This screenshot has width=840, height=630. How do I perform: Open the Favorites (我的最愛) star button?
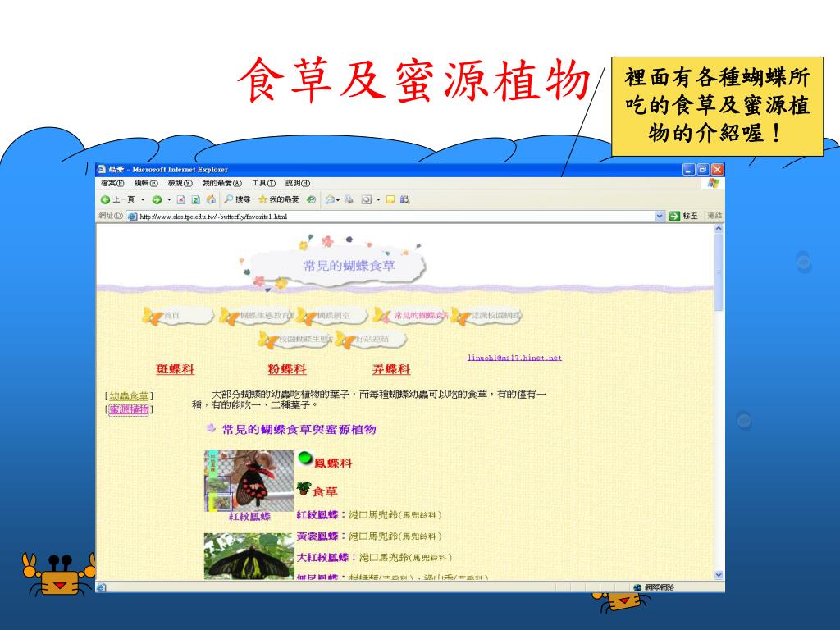coord(279,199)
